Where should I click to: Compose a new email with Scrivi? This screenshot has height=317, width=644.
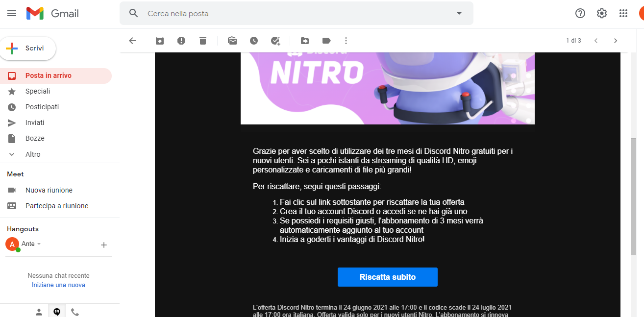pyautogui.click(x=28, y=49)
